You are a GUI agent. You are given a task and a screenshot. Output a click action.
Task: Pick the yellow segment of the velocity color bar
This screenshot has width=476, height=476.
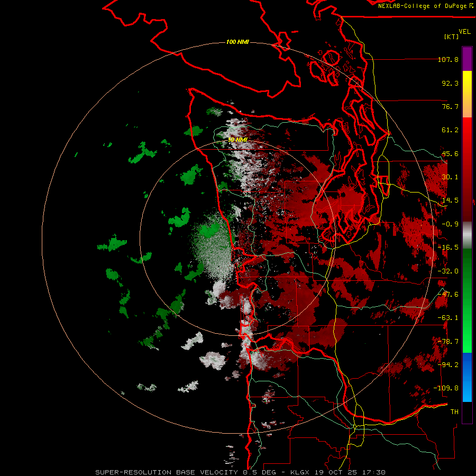(467, 94)
